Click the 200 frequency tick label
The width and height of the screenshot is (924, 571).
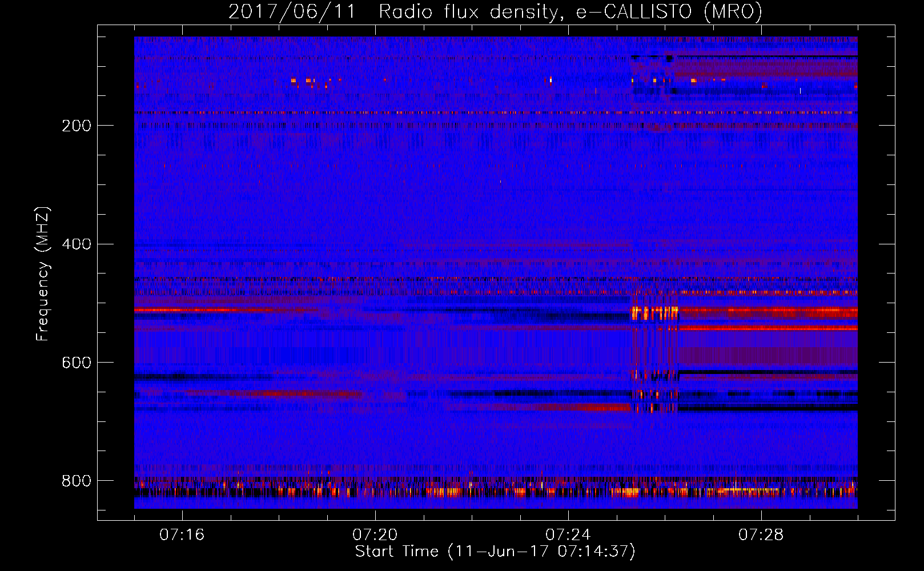(x=77, y=126)
